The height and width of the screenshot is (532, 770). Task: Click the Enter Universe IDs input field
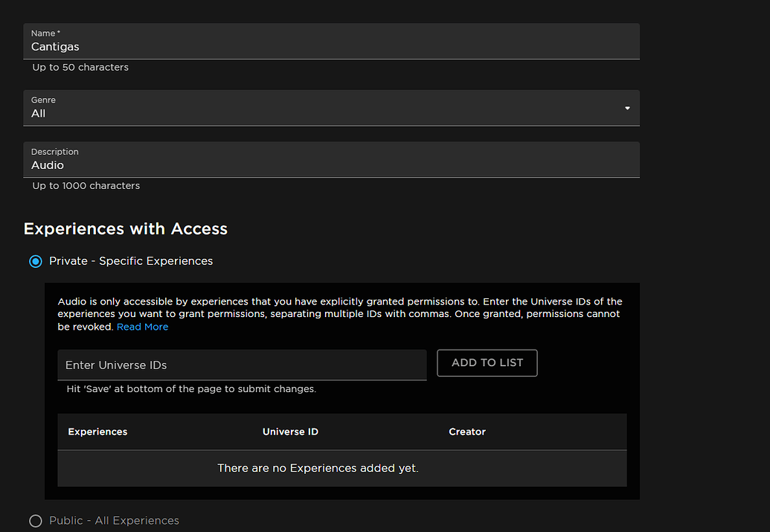coord(242,365)
